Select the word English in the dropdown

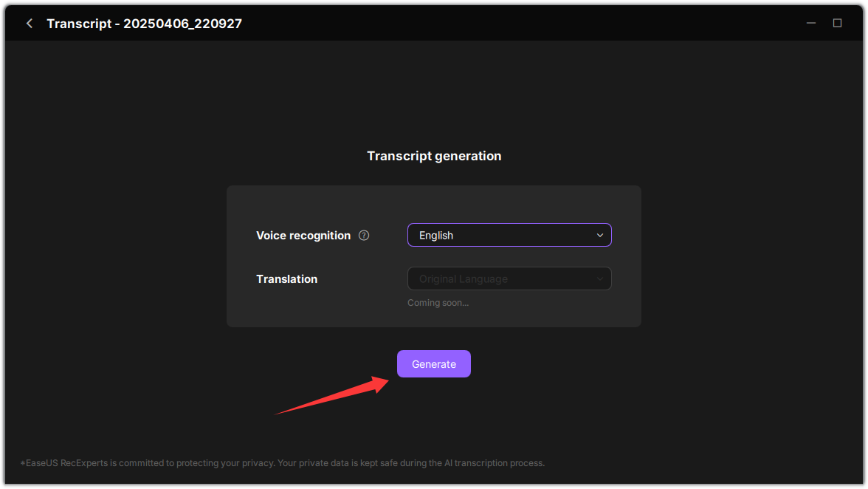436,236
